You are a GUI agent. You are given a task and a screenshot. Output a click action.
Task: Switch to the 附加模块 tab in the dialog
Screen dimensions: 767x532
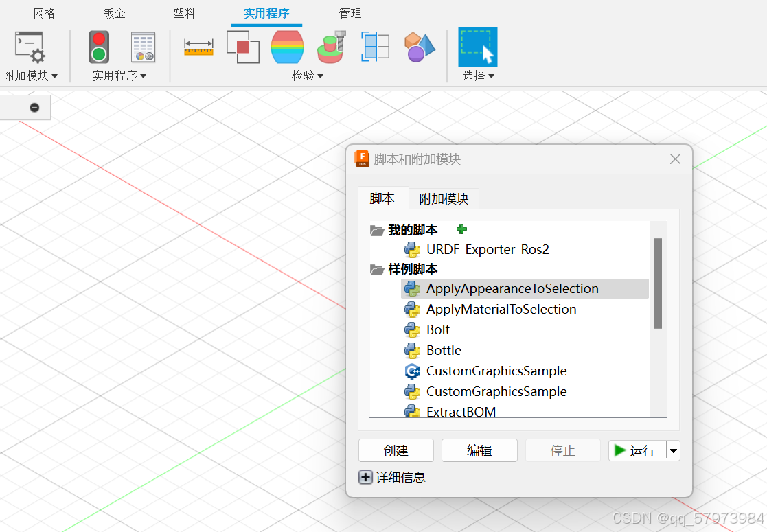444,198
